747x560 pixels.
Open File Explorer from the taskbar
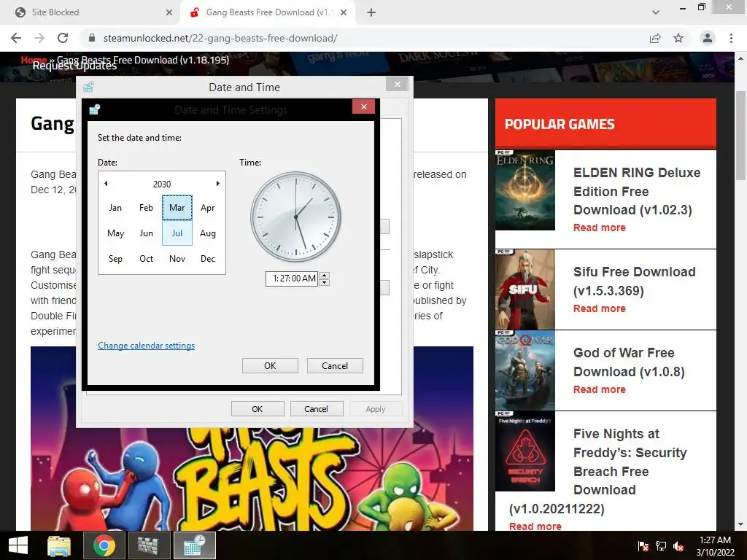pyautogui.click(x=59, y=545)
